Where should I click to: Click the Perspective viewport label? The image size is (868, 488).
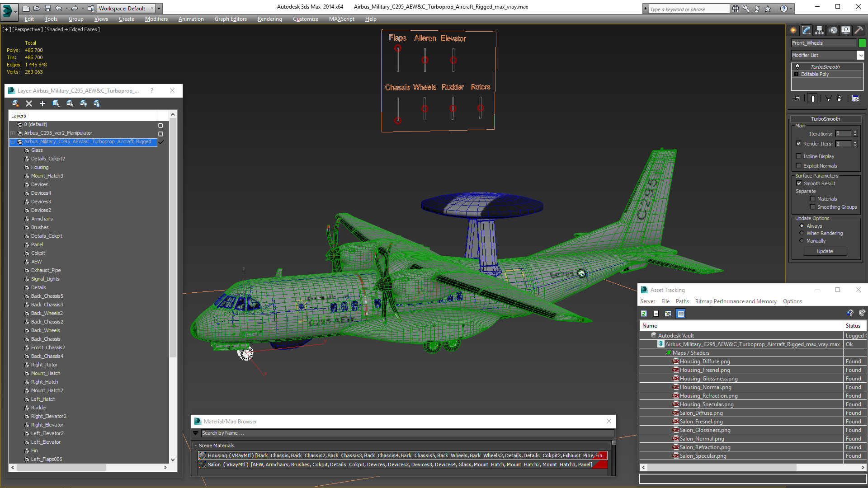tap(28, 29)
